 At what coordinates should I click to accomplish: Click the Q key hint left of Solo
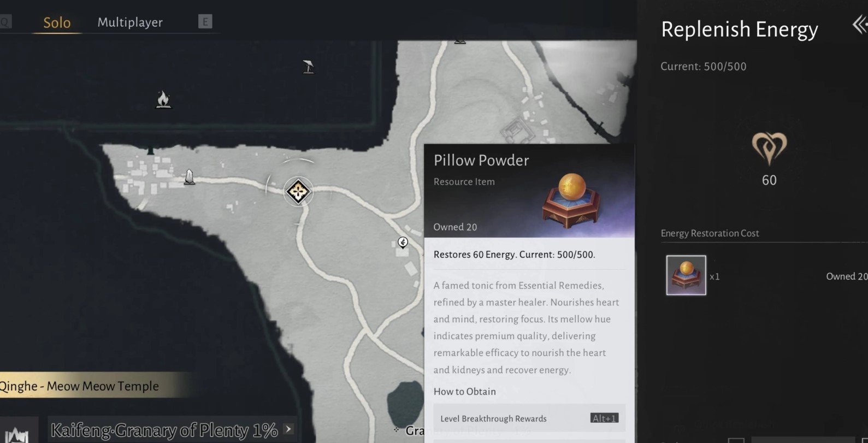(x=5, y=22)
